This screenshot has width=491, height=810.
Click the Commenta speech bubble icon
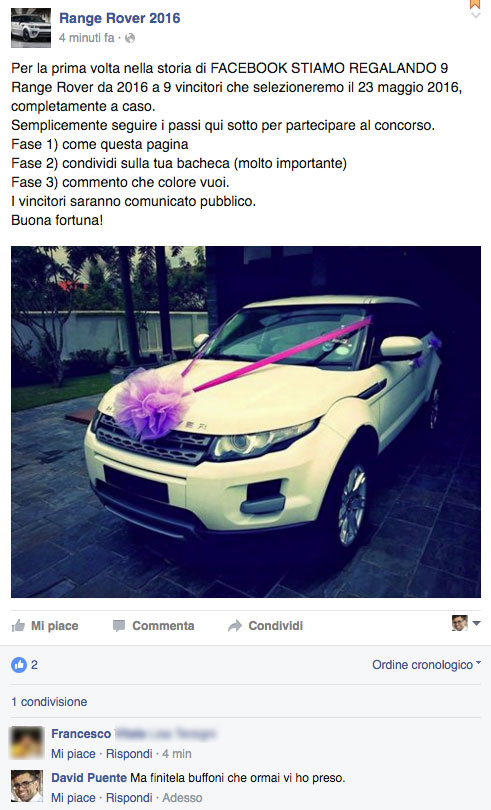[119, 626]
